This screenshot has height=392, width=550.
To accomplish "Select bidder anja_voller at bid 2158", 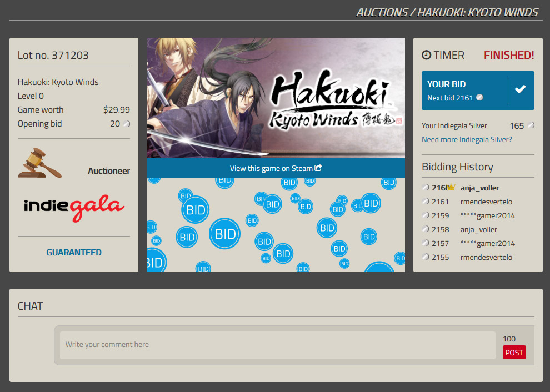I will pyautogui.click(x=479, y=230).
